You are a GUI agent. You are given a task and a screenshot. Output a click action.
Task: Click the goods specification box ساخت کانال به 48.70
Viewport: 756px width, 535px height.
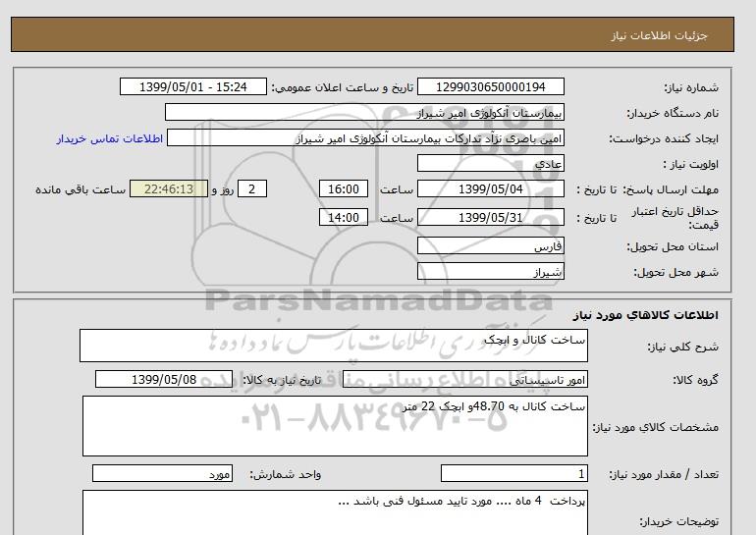[335, 426]
